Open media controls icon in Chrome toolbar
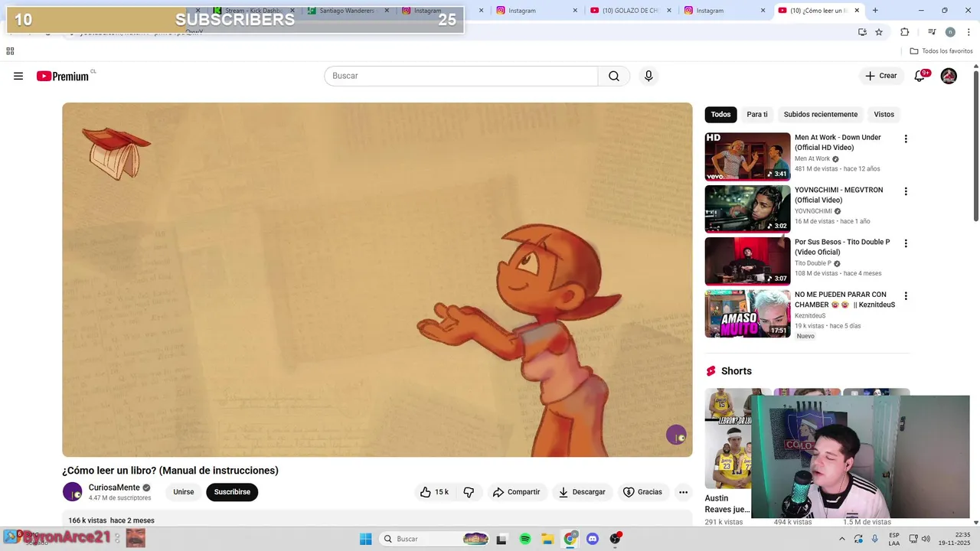Screen dimensions: 980x551 pyautogui.click(x=932, y=32)
